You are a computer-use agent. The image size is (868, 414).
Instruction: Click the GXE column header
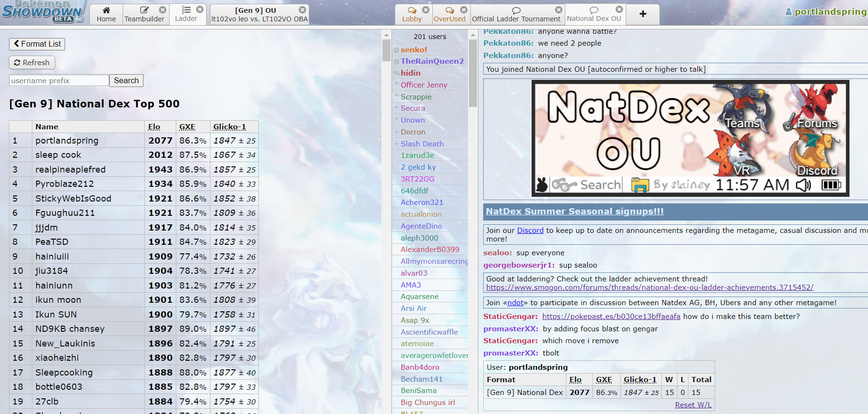click(187, 127)
